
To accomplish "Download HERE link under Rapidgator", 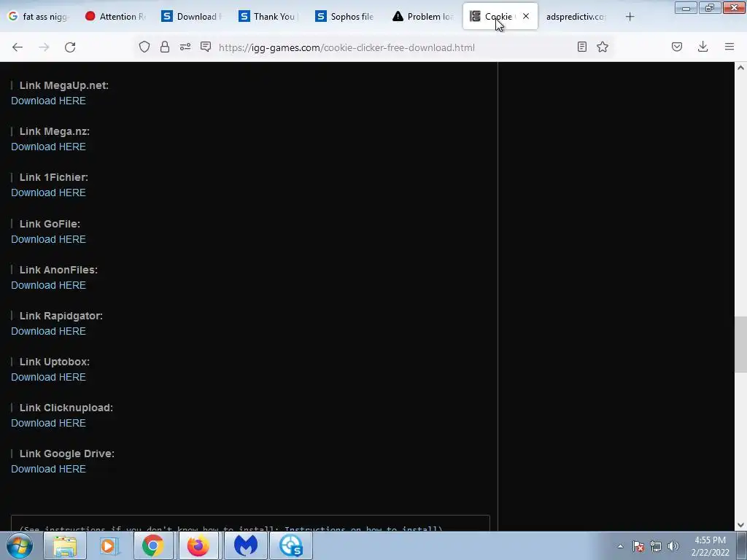I will [x=49, y=331].
